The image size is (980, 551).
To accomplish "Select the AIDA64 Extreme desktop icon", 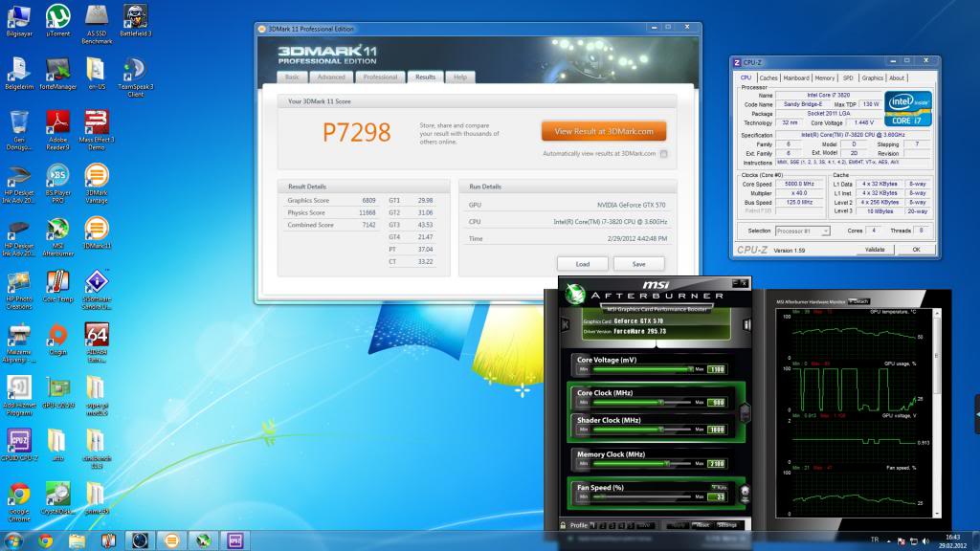I will pos(97,342).
